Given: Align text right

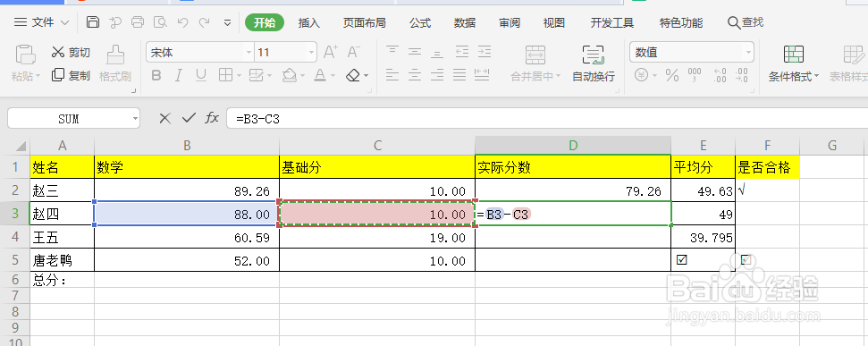Looking at the screenshot, I should point(437,75).
